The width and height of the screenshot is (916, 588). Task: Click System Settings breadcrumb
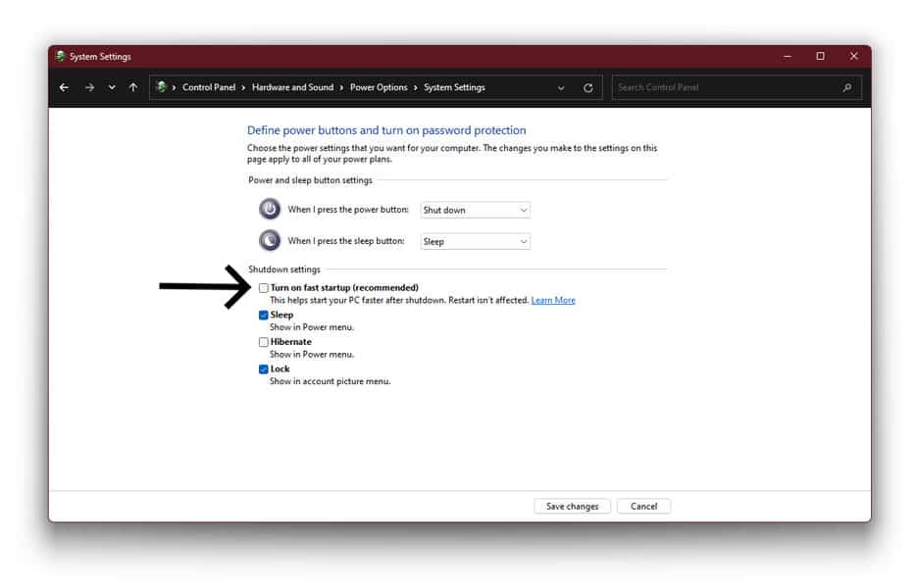(x=454, y=87)
